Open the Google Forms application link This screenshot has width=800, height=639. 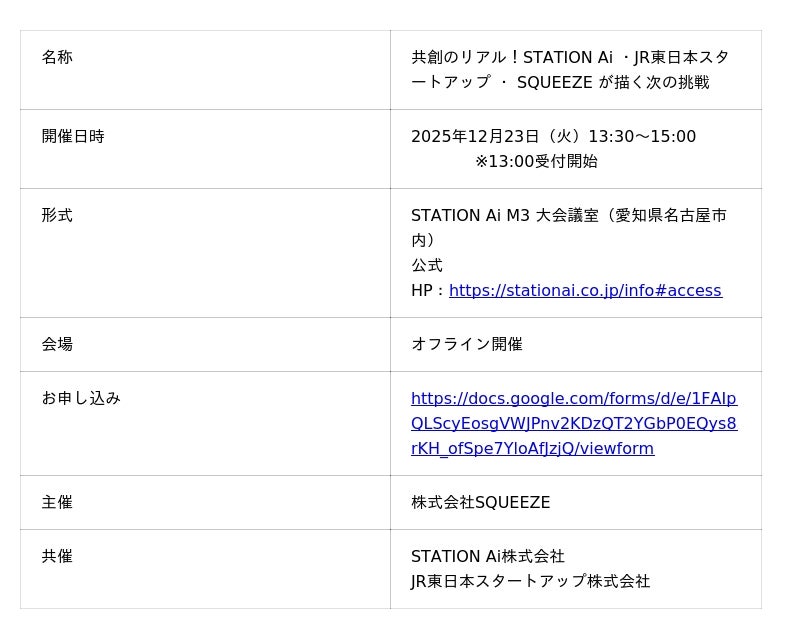[x=573, y=424]
